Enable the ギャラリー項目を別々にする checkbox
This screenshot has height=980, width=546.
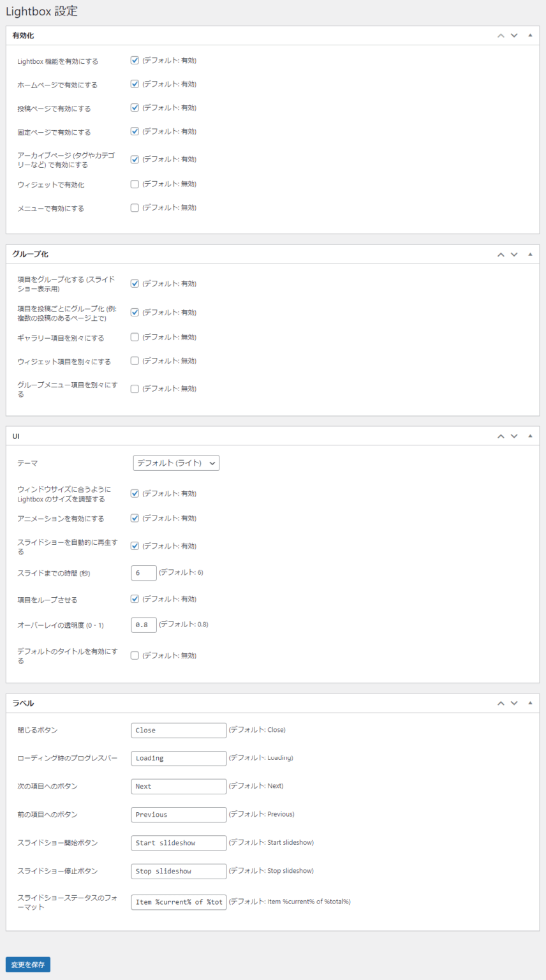(135, 337)
